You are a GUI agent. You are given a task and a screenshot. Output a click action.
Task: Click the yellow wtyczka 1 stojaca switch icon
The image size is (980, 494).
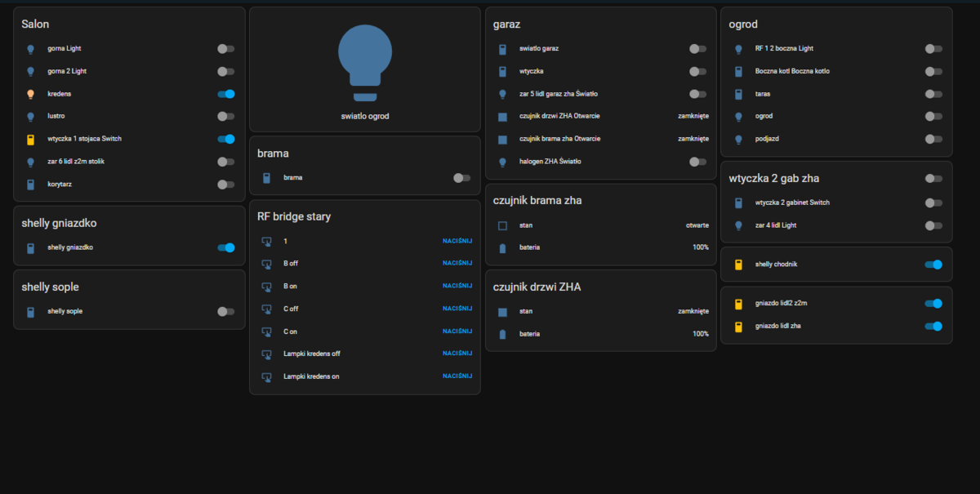pyautogui.click(x=30, y=139)
